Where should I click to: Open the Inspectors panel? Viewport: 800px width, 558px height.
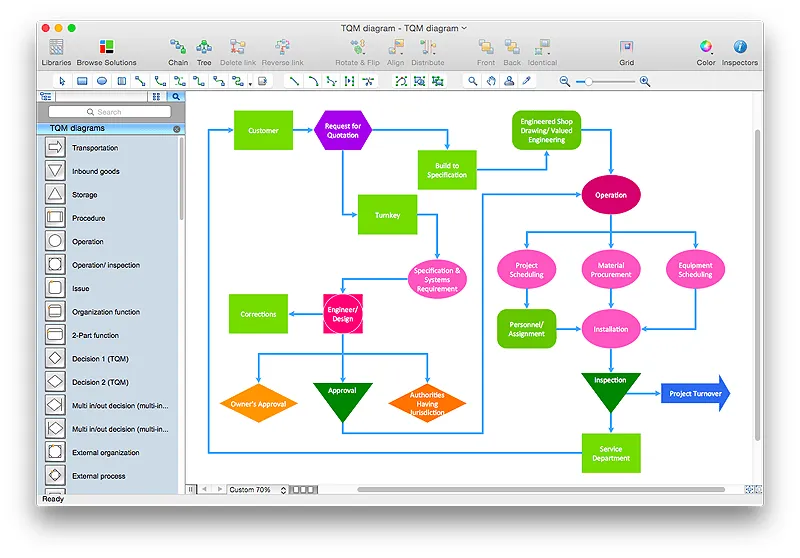(740, 53)
